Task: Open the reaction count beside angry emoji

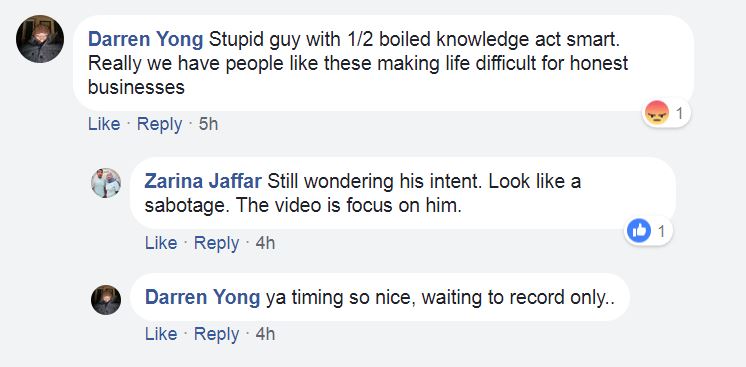Action: tap(680, 113)
